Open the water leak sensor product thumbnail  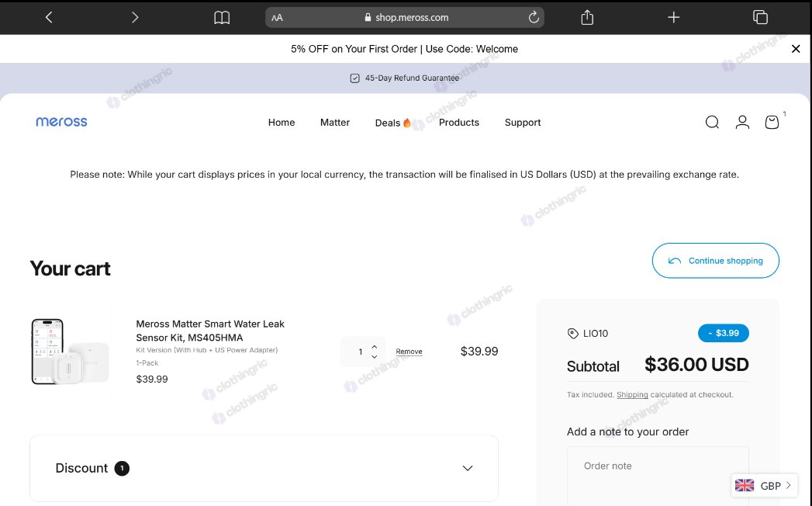click(x=70, y=352)
